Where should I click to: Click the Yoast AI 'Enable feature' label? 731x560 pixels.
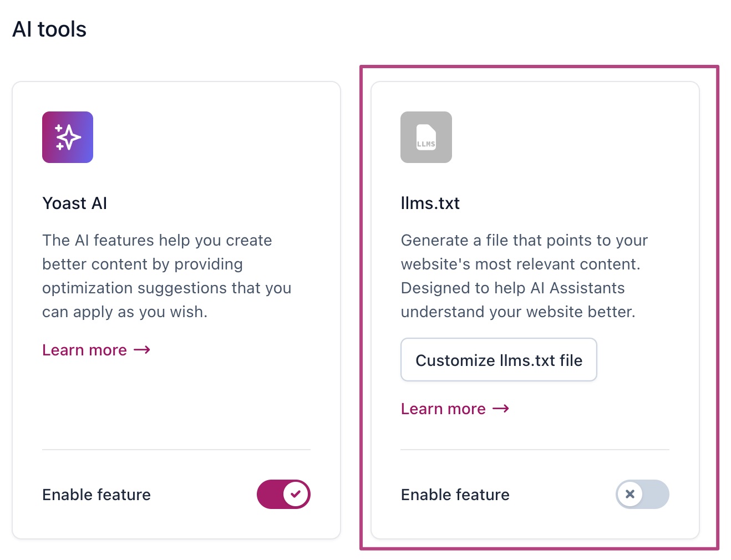pos(97,495)
